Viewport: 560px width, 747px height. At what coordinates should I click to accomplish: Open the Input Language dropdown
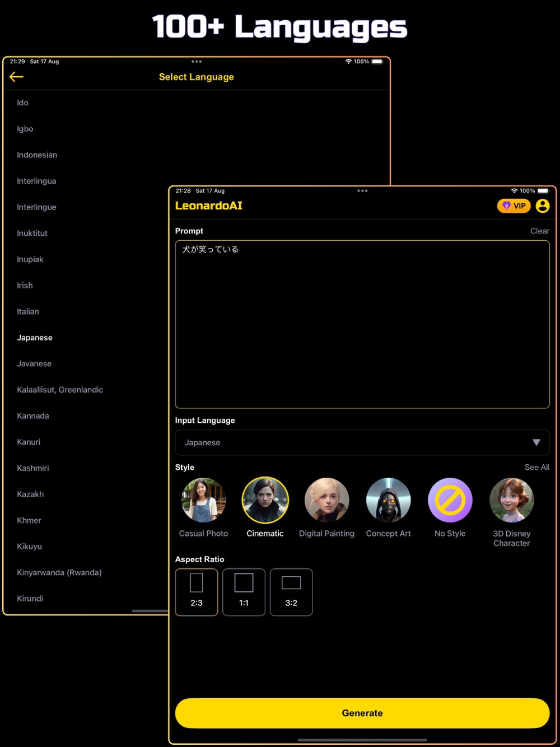362,442
